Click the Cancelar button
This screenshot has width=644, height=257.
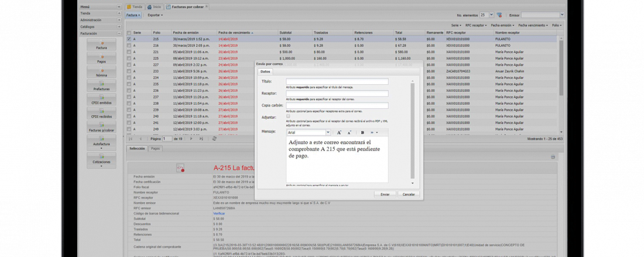click(x=408, y=194)
